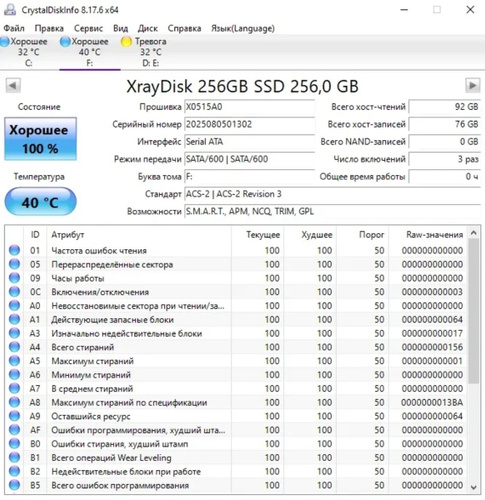Click status dot for attribute A8

pyautogui.click(x=14, y=402)
